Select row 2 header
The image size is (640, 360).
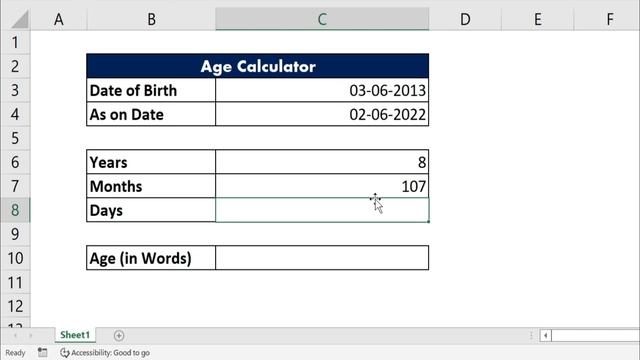pyautogui.click(x=15, y=66)
